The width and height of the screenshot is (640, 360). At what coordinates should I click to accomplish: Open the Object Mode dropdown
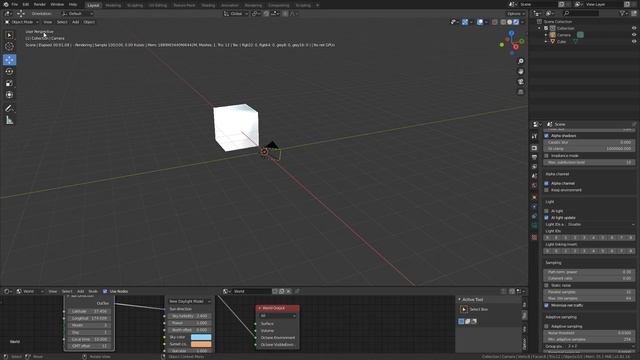pos(22,22)
